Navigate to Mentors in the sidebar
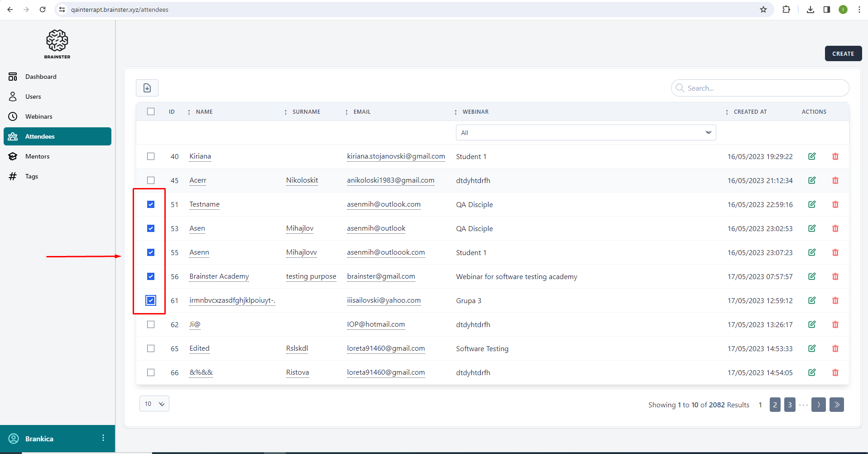Image resolution: width=868 pixels, height=454 pixels. click(x=37, y=156)
